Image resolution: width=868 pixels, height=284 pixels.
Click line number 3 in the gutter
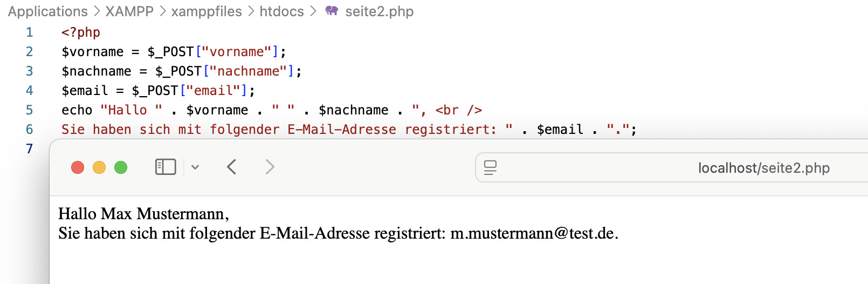tap(30, 71)
